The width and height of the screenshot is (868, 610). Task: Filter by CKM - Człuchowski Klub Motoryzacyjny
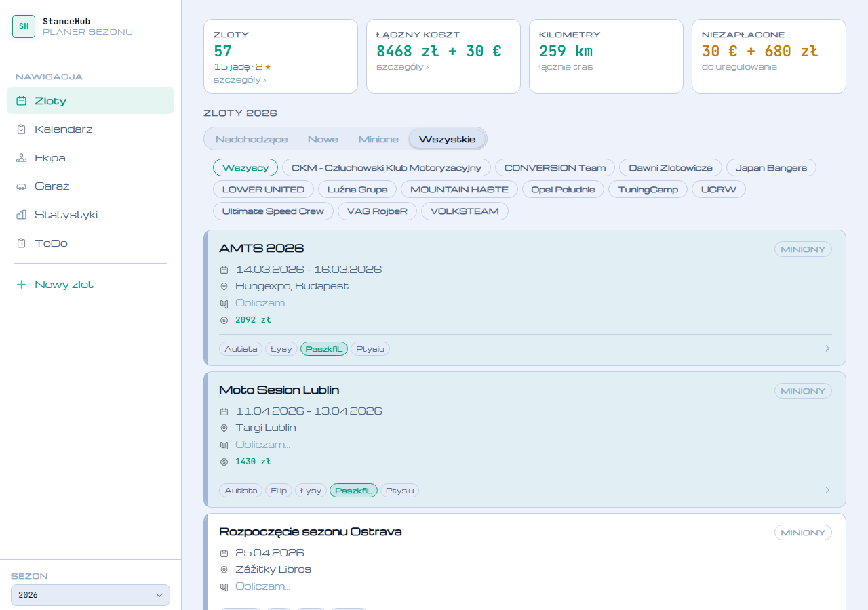(387, 167)
